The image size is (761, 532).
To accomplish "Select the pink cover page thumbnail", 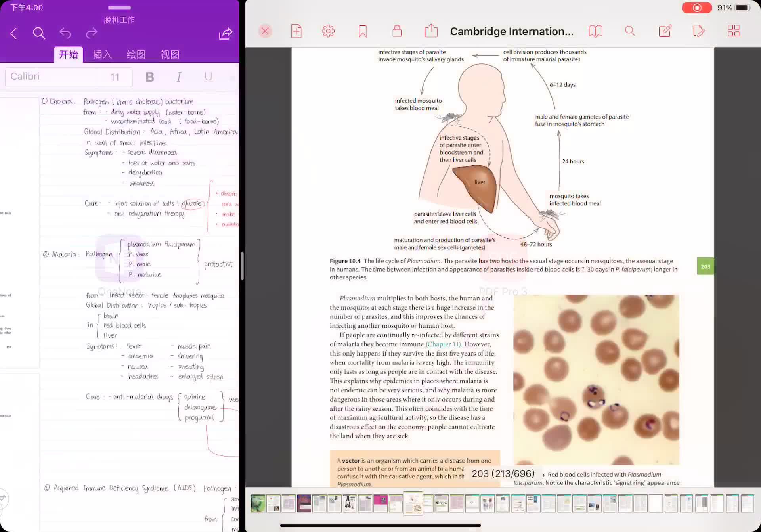I will (x=380, y=503).
